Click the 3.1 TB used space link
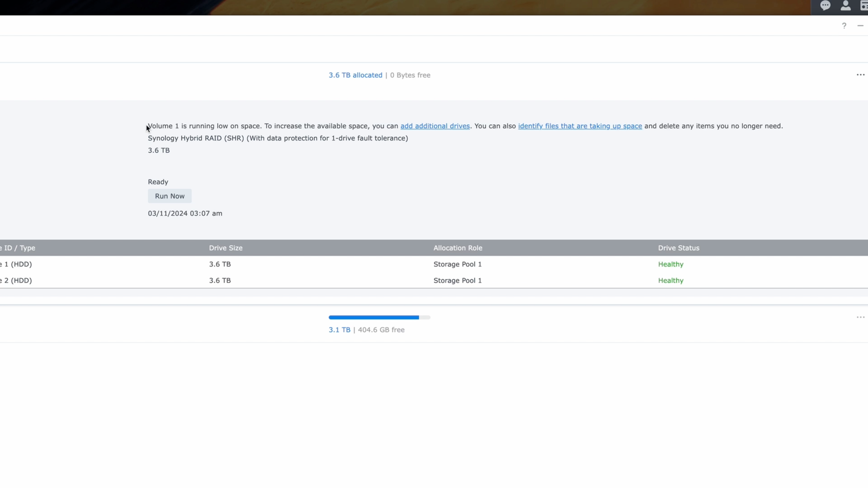 click(339, 329)
